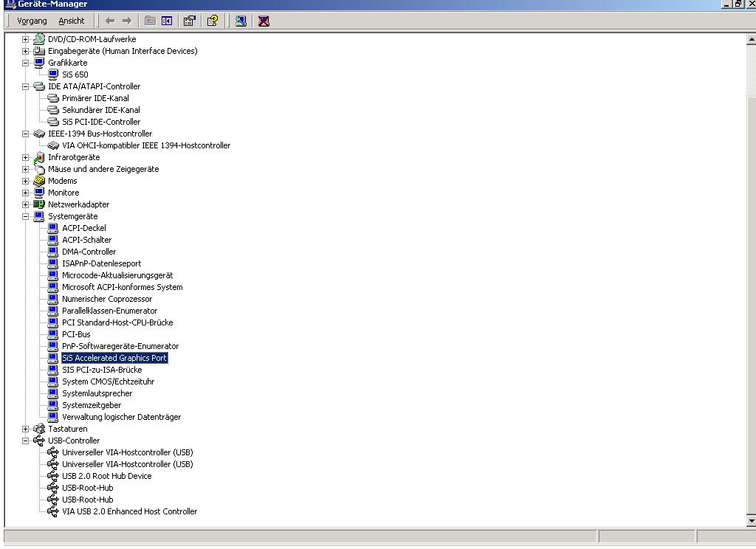The height and width of the screenshot is (549, 756).
Task: Click the Modems phone icon
Action: pos(39,181)
